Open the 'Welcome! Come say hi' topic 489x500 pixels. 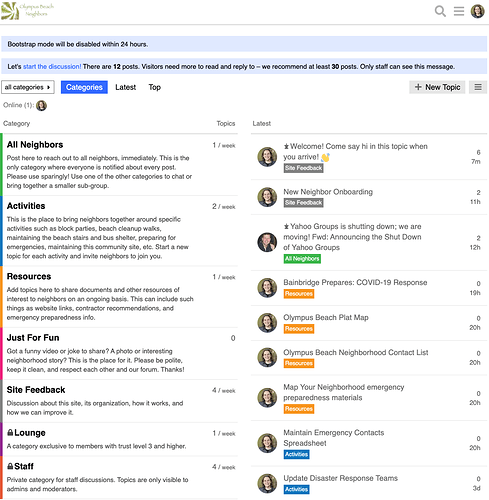pos(355,152)
